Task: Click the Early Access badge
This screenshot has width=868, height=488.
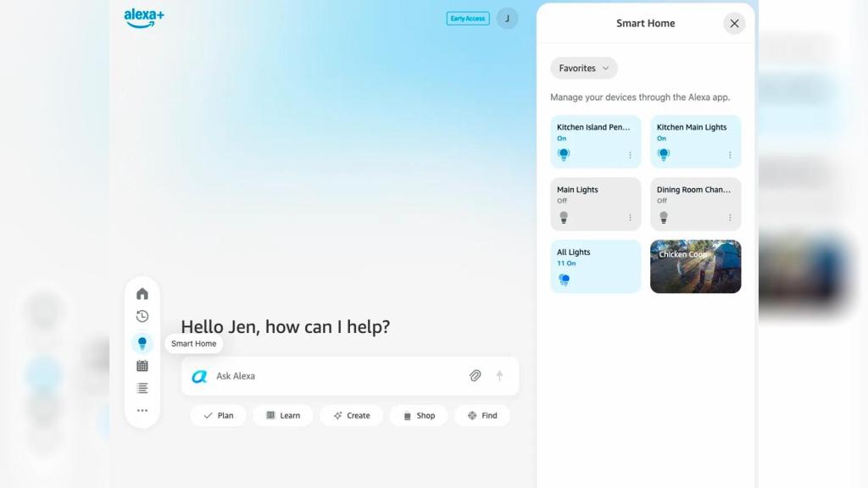Action: [x=467, y=18]
